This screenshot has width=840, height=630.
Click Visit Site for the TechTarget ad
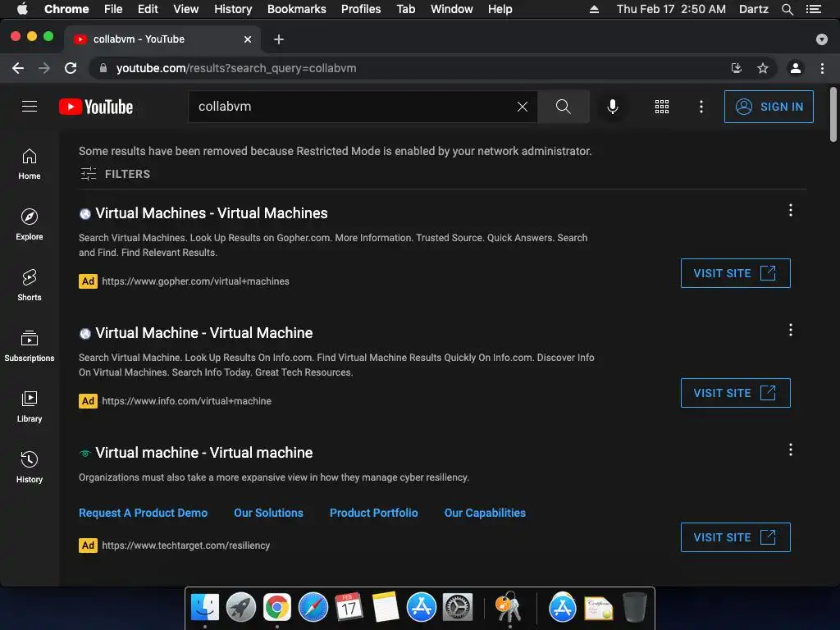[735, 537]
